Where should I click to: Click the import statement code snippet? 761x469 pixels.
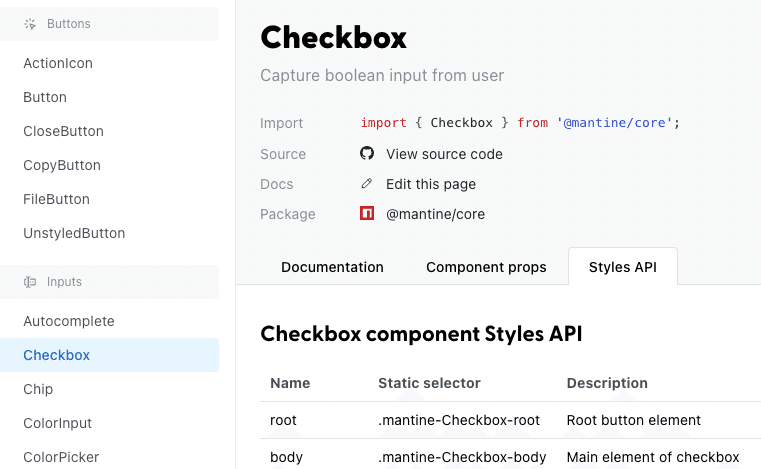coord(520,123)
